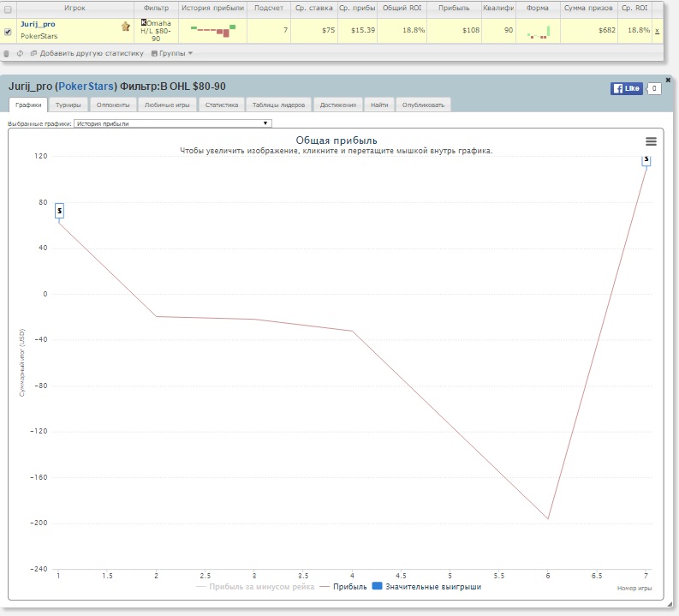
Task: Toggle the select-all checkbox in table header
Action: 8,9
